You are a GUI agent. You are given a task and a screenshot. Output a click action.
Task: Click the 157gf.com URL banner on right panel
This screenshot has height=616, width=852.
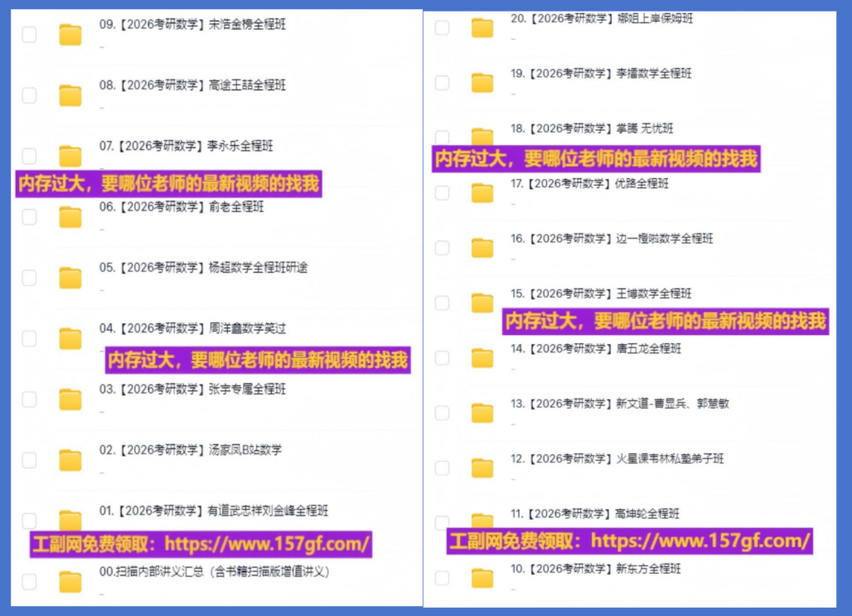(630, 541)
